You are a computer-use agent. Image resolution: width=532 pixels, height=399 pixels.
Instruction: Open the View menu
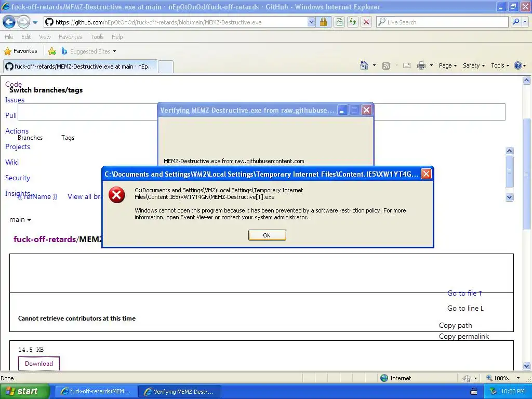(x=45, y=37)
